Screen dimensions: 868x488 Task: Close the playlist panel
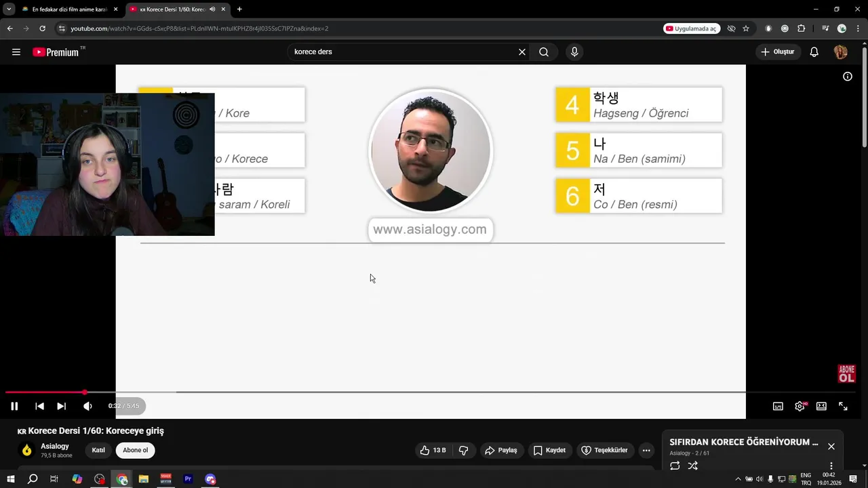coord(831,447)
